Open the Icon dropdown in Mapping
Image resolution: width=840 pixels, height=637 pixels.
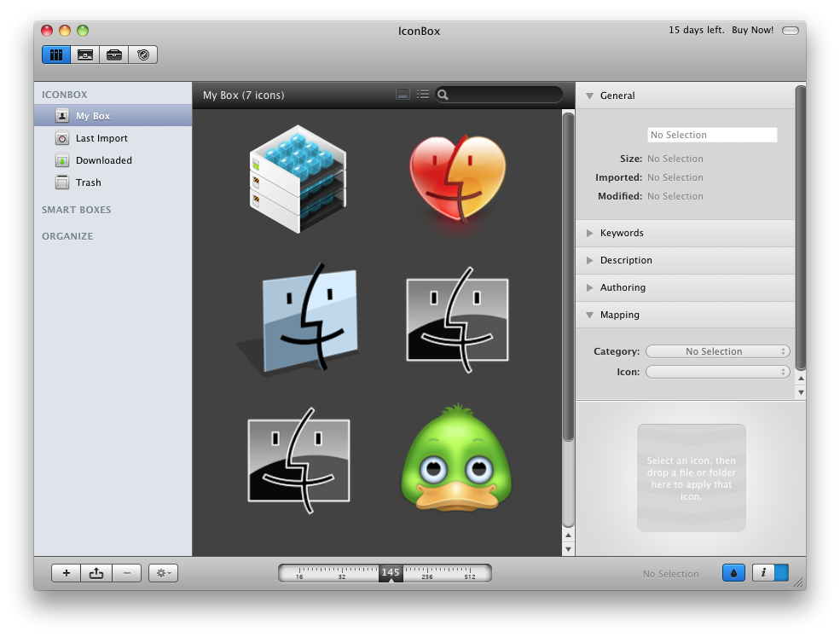click(718, 372)
